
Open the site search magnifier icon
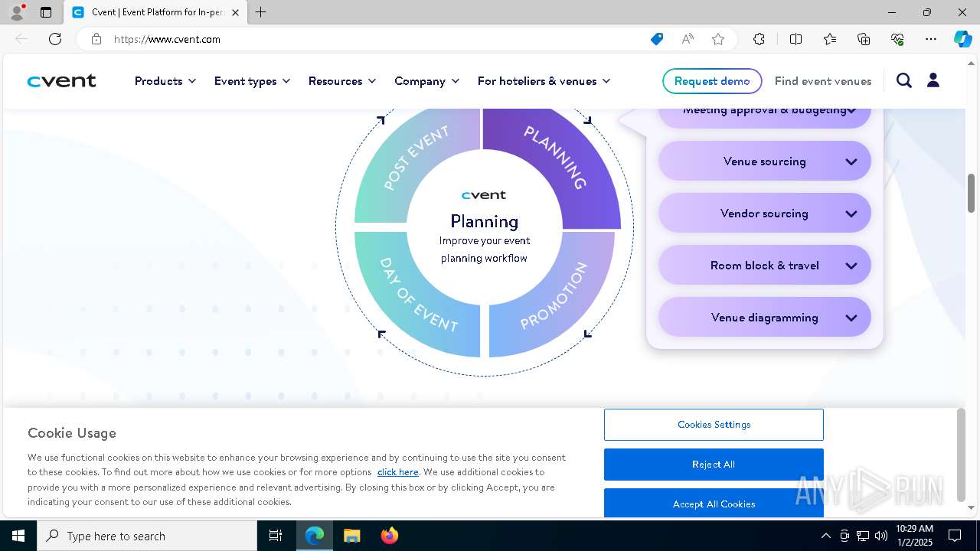(x=904, y=80)
